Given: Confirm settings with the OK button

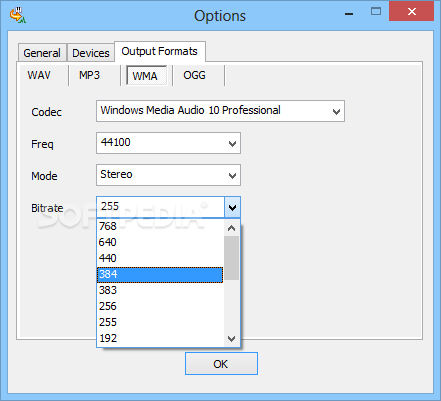Looking at the screenshot, I should pyautogui.click(x=221, y=364).
